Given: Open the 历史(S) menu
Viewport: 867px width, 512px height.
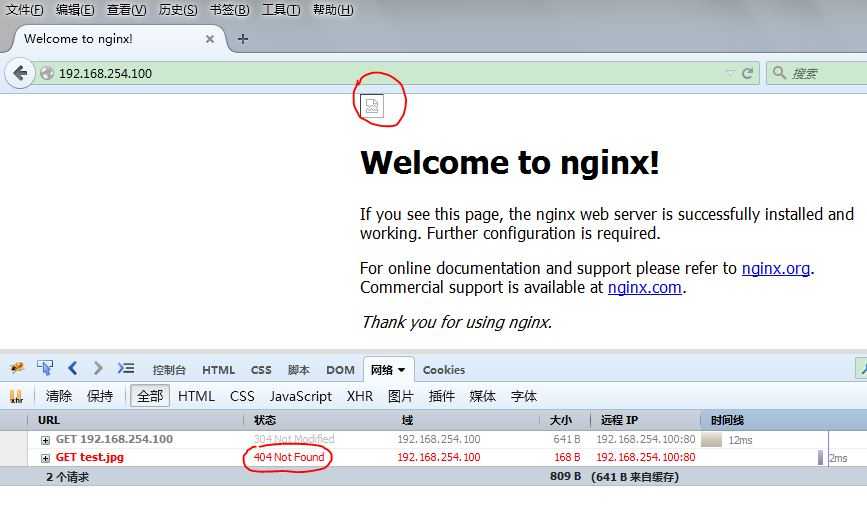Looking at the screenshot, I should [x=178, y=9].
